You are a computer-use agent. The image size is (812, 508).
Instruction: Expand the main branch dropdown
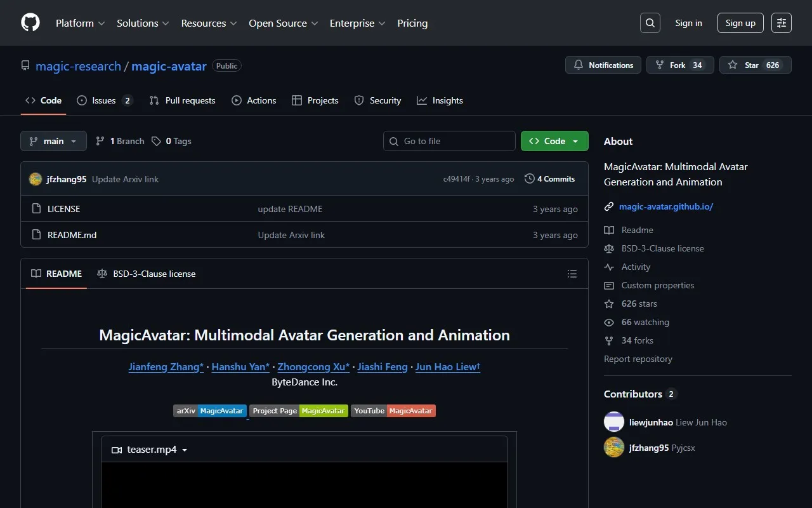(x=53, y=141)
